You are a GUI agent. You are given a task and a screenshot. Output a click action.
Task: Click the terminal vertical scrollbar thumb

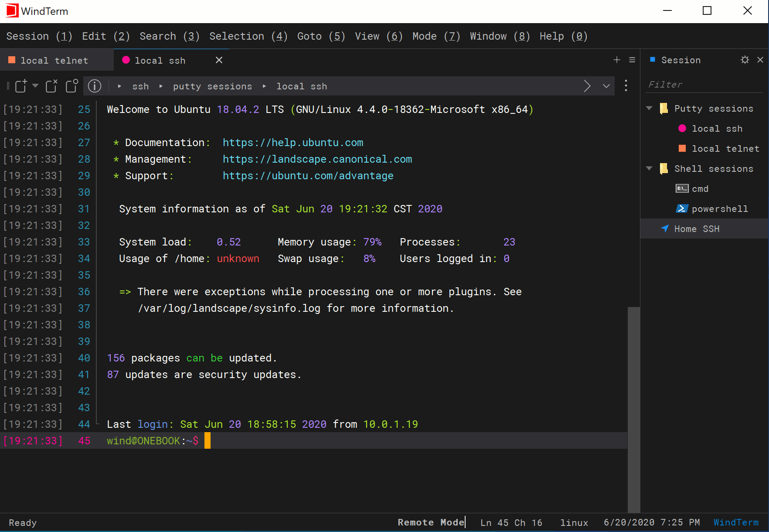coord(634,410)
